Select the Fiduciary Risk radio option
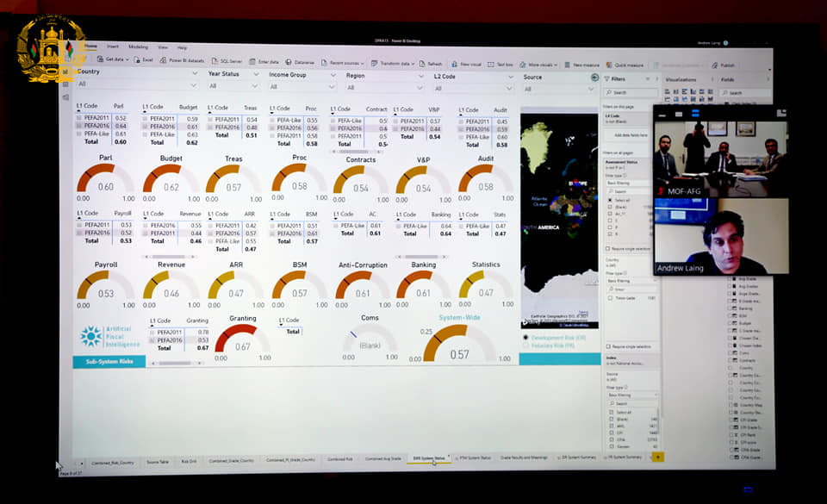The image size is (827, 504). tap(525, 345)
